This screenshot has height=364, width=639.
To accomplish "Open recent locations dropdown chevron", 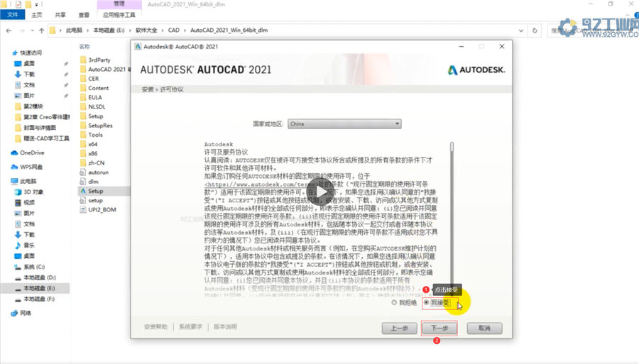I will (x=32, y=31).
